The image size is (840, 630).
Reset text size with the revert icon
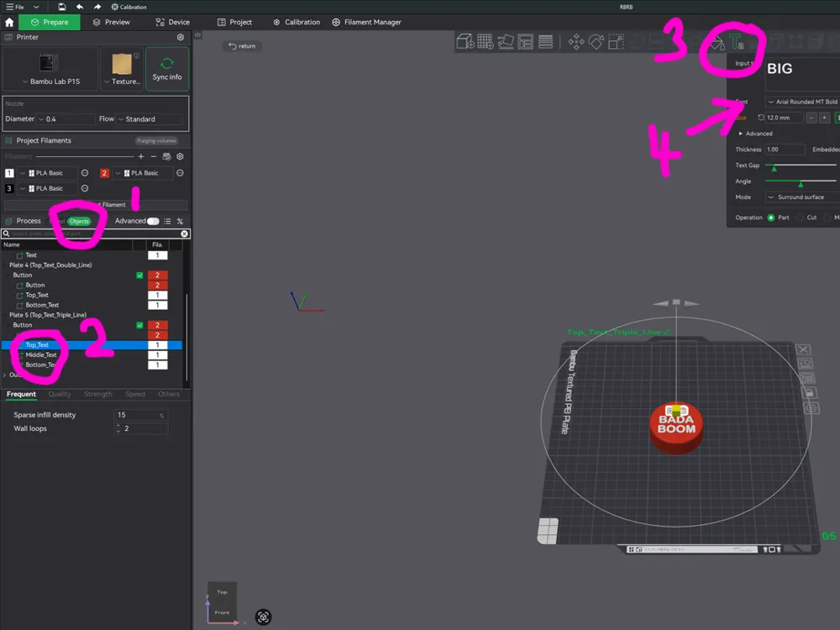click(761, 118)
